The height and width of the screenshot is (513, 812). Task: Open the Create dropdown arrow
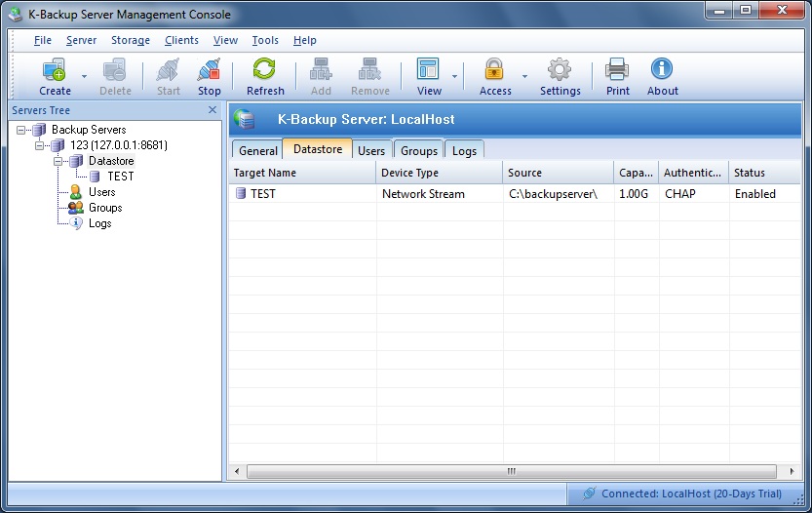(x=84, y=77)
